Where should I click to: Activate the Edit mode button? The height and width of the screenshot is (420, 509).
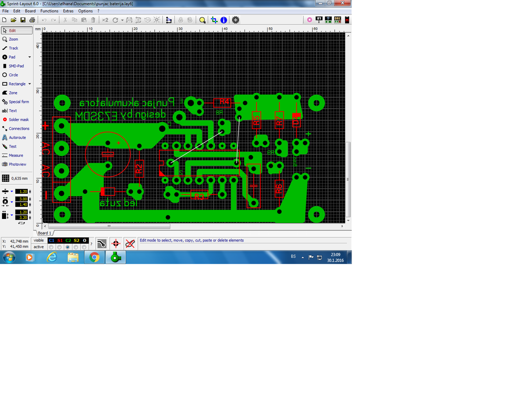[x=17, y=30]
